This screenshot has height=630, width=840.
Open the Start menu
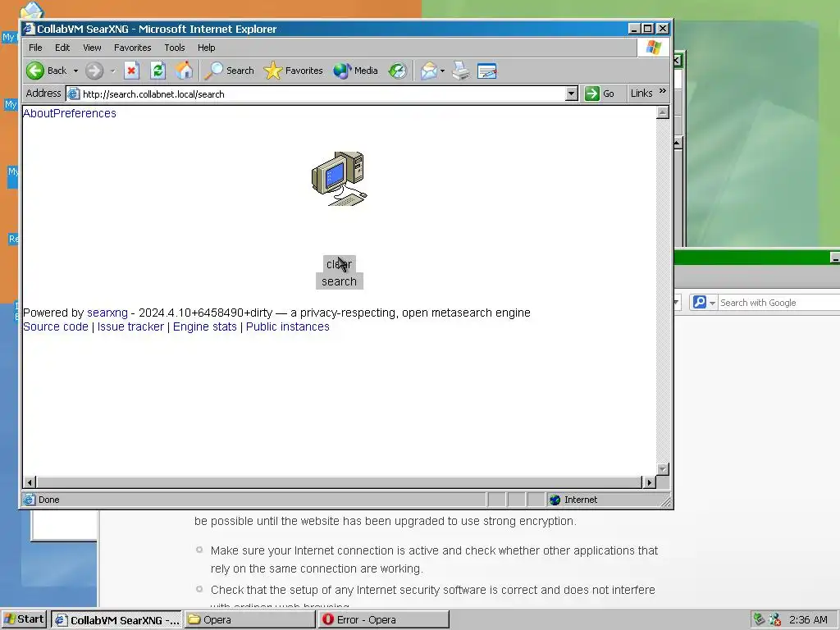24,619
